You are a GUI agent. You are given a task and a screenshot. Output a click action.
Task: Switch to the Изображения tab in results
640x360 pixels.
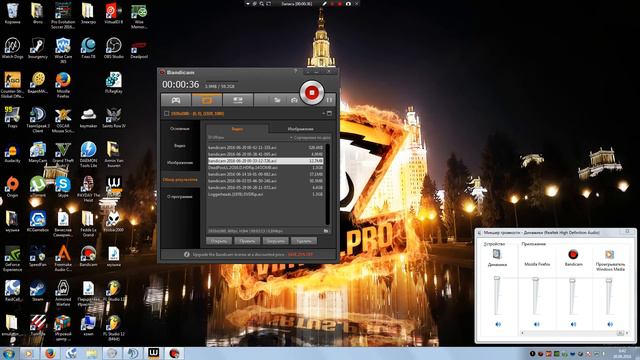tap(300, 129)
